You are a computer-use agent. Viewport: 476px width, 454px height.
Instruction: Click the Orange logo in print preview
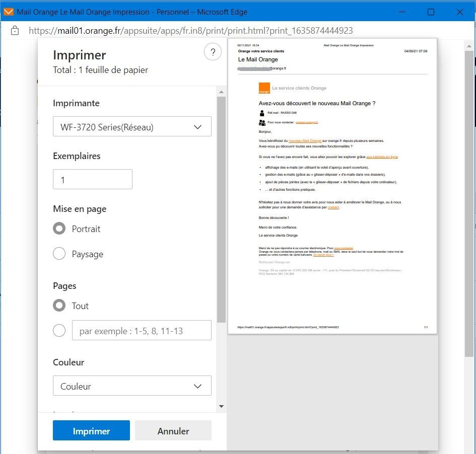[264, 88]
